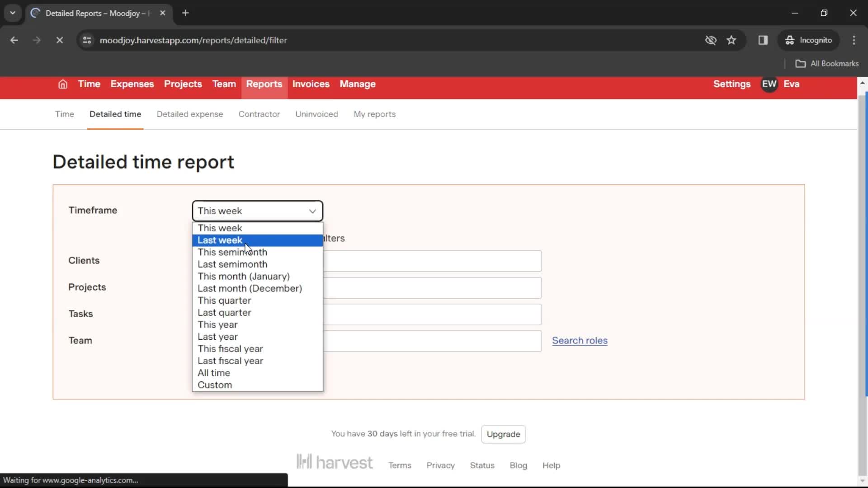Click the Upgrade button
The image size is (868, 488).
(503, 434)
